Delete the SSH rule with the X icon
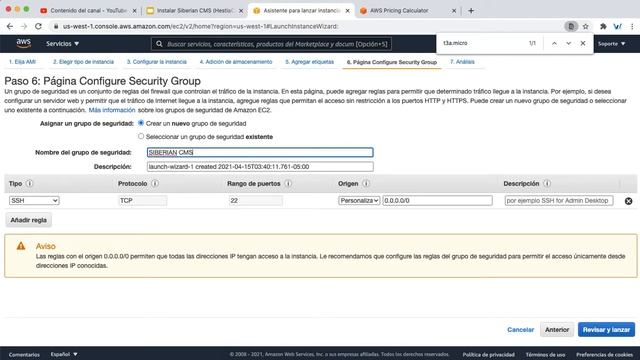Screen dimensions: 640x360 629,201
